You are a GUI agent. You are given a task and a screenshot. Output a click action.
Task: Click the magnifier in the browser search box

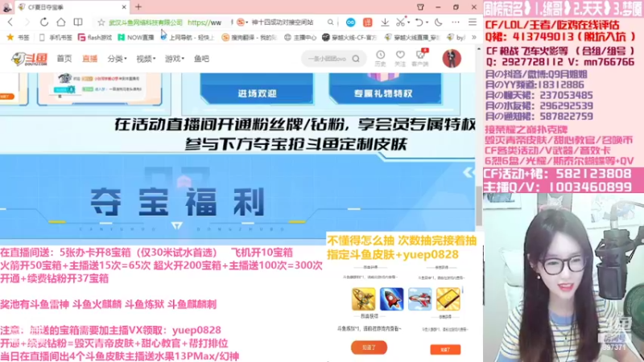pos(330,23)
